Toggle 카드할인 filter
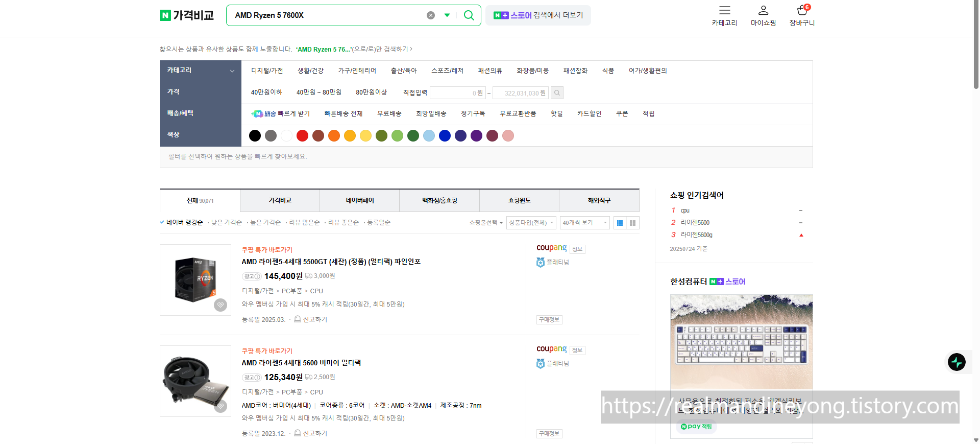Image resolution: width=980 pixels, height=444 pixels. [x=589, y=113]
